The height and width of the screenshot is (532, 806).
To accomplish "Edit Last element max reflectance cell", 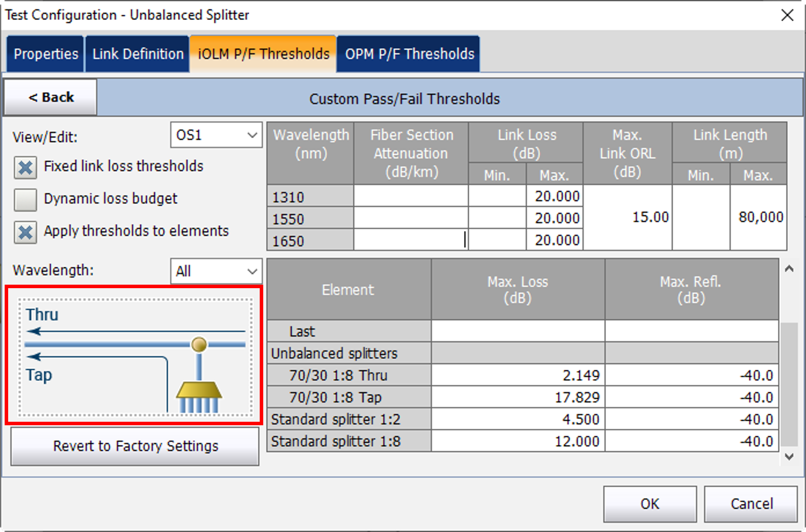I will pyautogui.click(x=692, y=331).
